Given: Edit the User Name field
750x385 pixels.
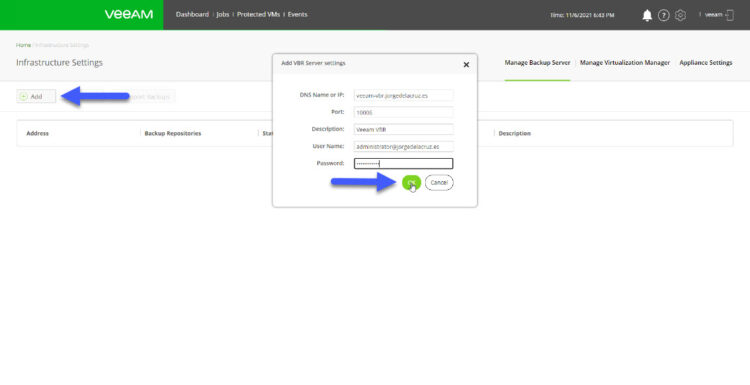Looking at the screenshot, I should [403, 146].
